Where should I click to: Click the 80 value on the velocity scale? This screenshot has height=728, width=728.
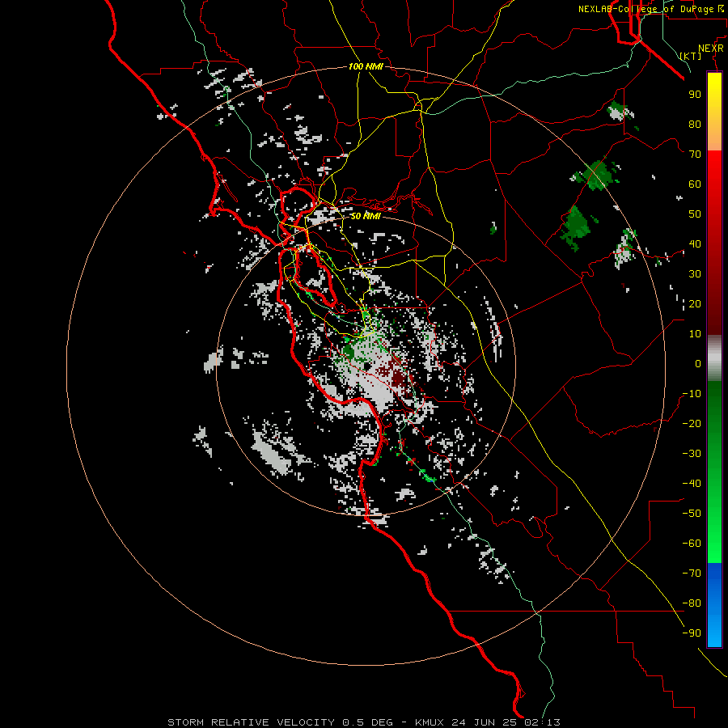[x=695, y=125]
